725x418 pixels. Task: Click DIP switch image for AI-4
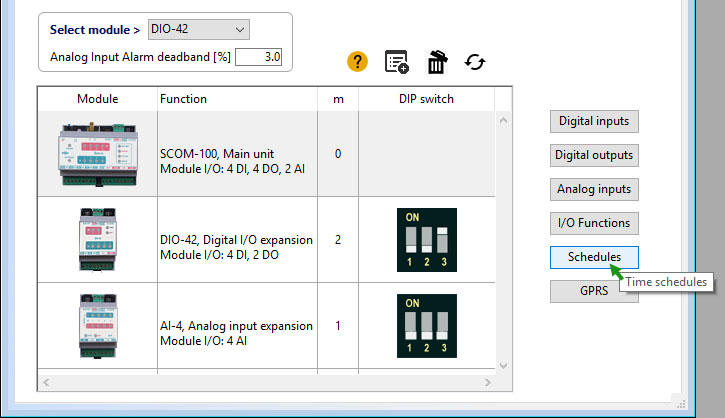click(427, 326)
